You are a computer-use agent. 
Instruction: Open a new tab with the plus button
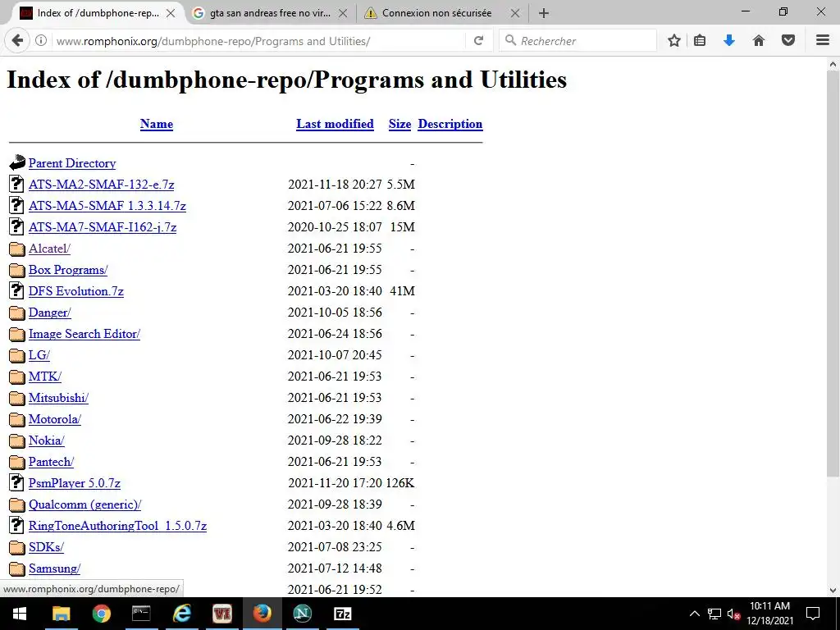tap(544, 13)
